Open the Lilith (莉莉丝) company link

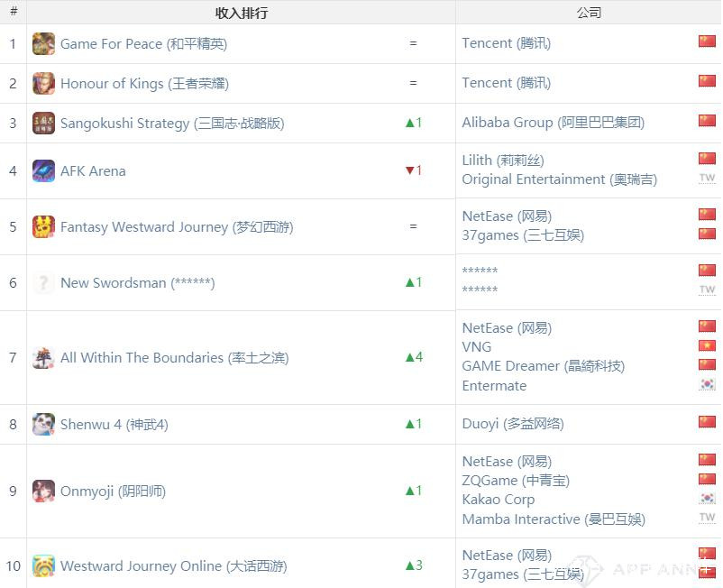[504, 161]
